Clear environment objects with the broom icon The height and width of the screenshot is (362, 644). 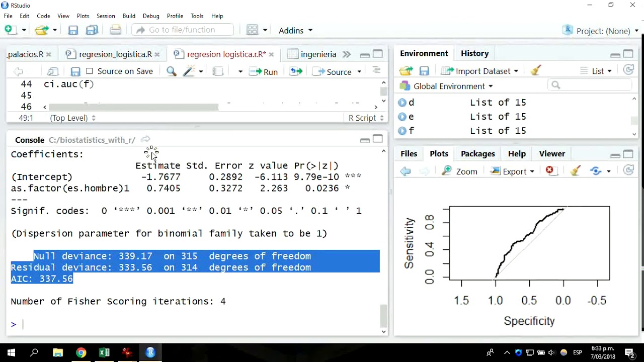pos(535,71)
